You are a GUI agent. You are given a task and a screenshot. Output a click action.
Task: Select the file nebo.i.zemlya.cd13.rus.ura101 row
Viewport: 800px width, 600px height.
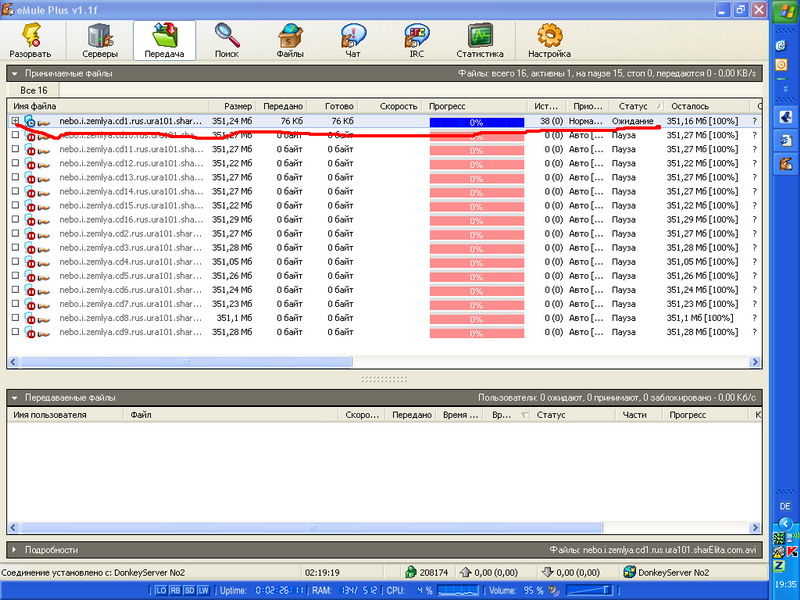pyautogui.click(x=383, y=178)
